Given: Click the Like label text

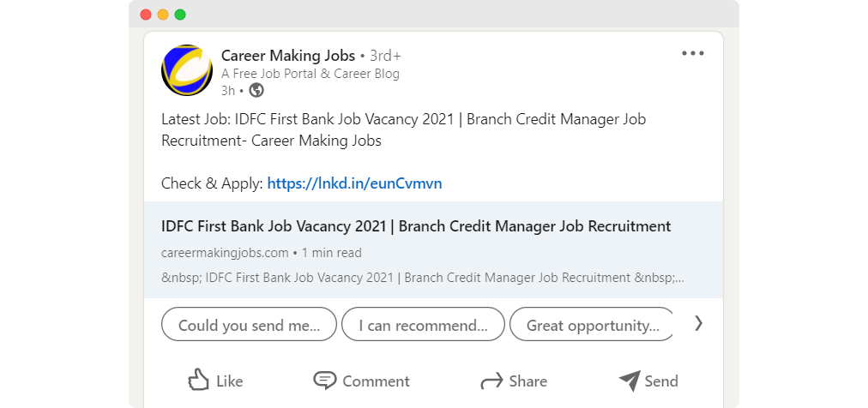Looking at the screenshot, I should click(230, 381).
